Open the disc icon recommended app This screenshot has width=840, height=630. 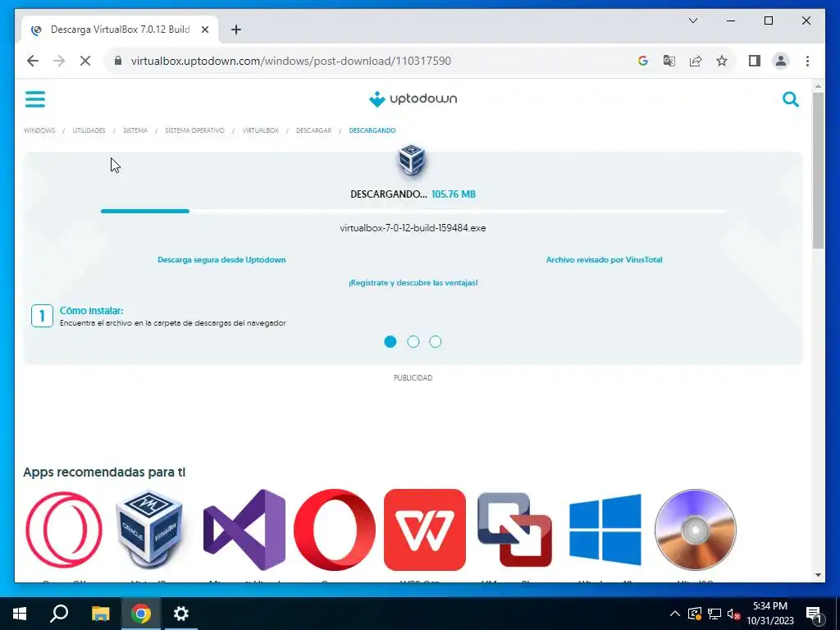[x=696, y=530]
